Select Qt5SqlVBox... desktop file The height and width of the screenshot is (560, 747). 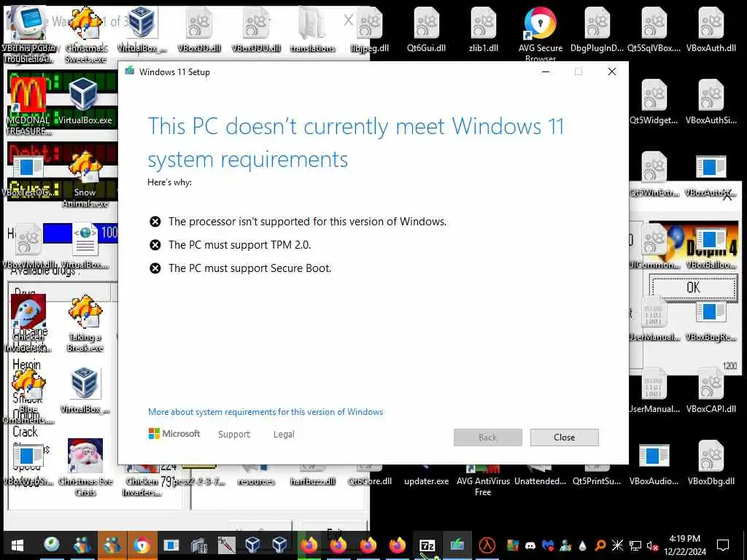pyautogui.click(x=654, y=29)
